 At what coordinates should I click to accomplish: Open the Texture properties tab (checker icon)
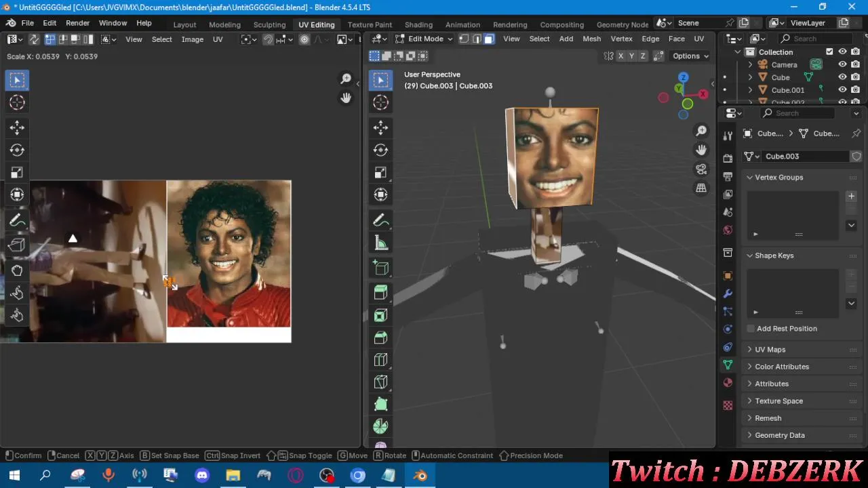728,405
